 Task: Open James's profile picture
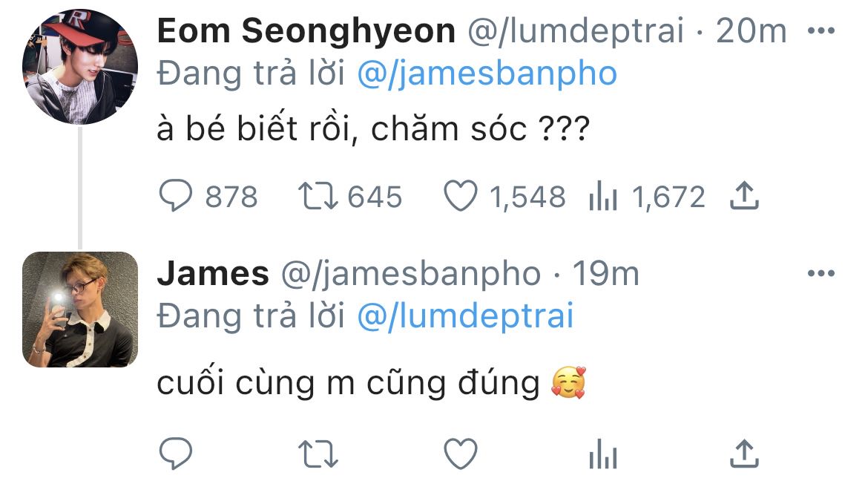[x=80, y=310]
